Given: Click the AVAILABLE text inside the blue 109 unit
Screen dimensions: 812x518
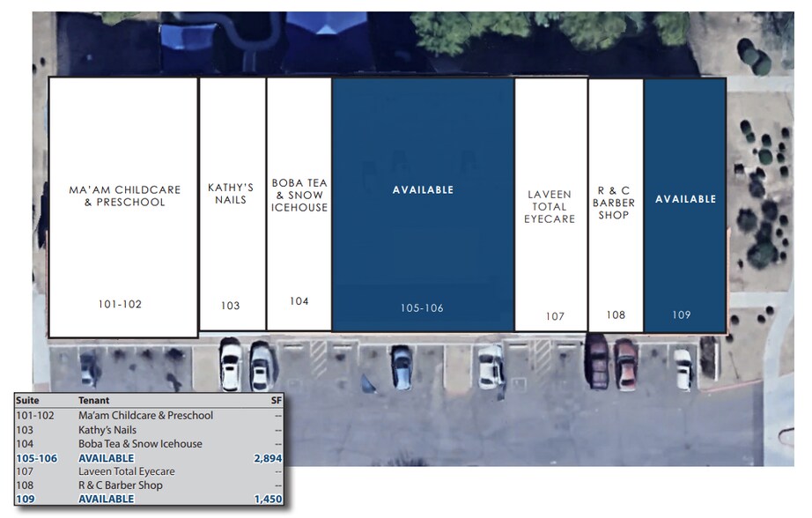Looking at the screenshot, I should click(685, 199).
